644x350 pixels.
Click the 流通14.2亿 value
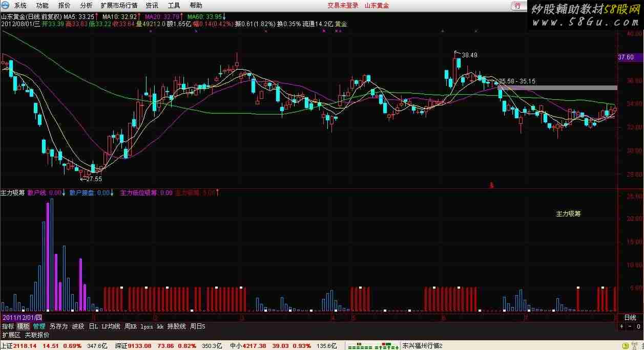click(318, 24)
